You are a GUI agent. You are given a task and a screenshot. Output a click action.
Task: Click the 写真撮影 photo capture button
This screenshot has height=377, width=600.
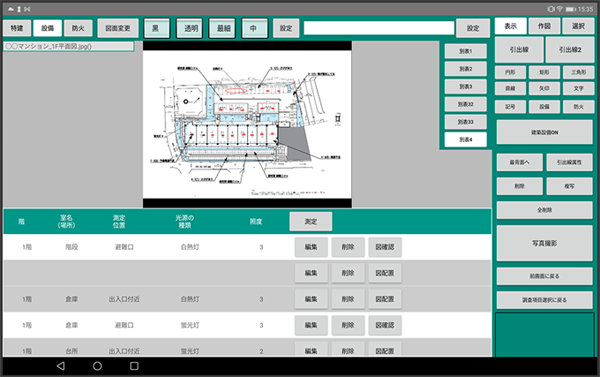click(545, 243)
